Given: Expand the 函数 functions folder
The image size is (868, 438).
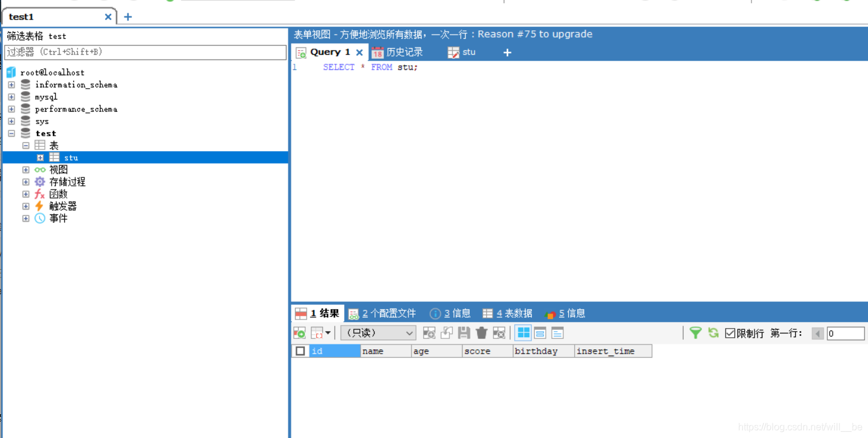Looking at the screenshot, I should pos(26,194).
